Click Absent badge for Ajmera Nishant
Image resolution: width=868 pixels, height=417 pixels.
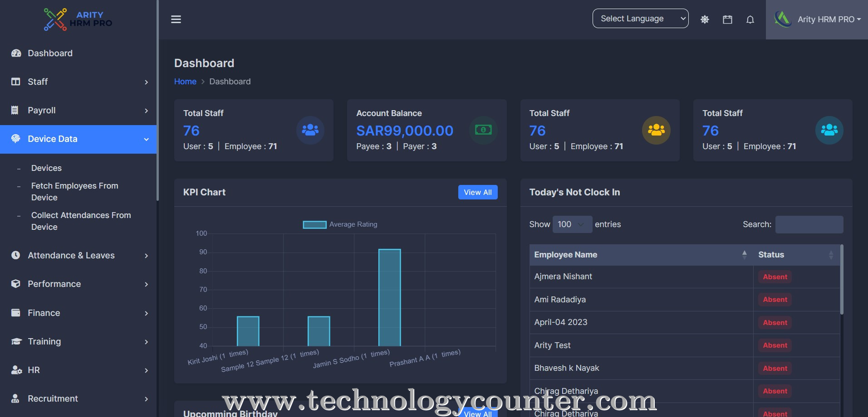click(x=775, y=277)
